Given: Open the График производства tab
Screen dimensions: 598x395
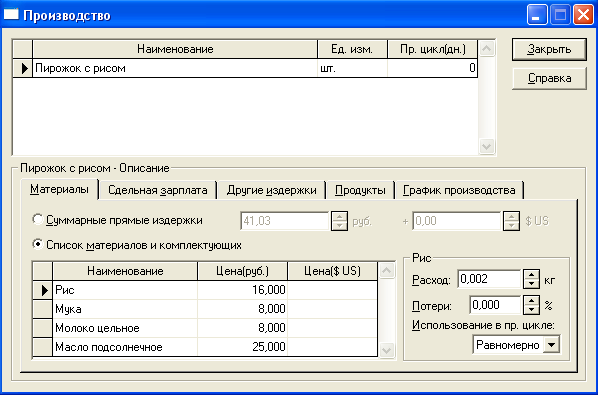Looking at the screenshot, I should [459, 190].
